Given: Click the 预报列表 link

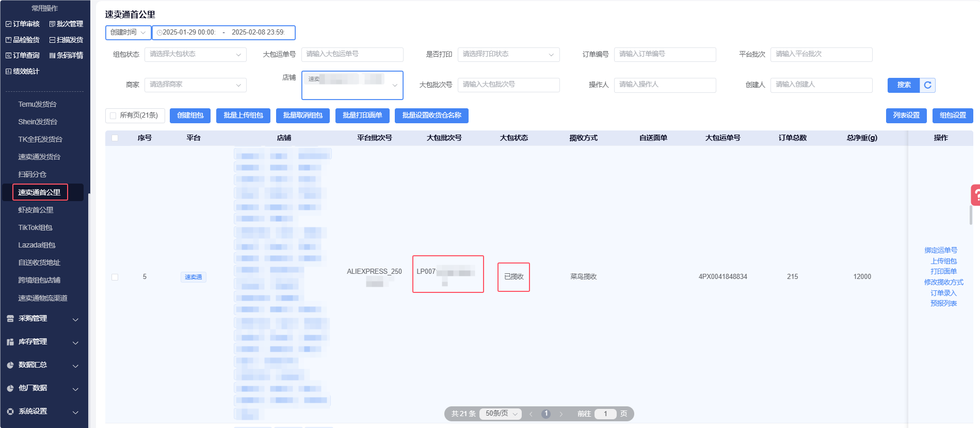Looking at the screenshot, I should [944, 303].
